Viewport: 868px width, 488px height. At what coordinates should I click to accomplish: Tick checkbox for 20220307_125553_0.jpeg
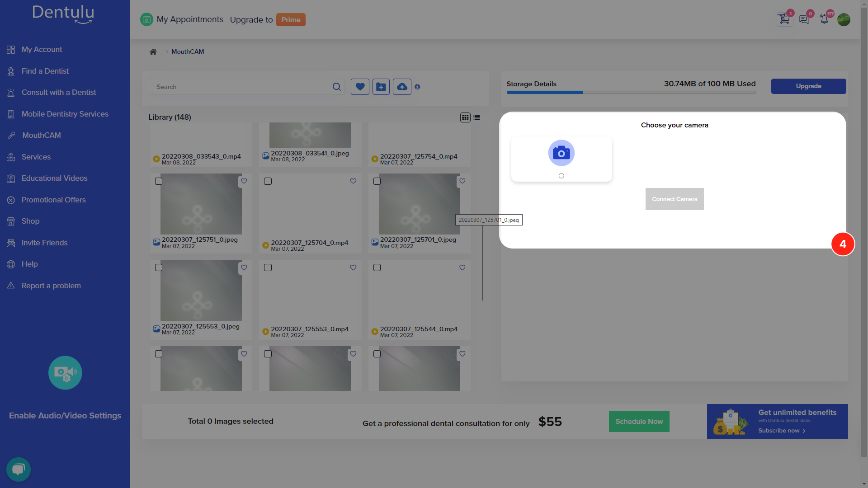pos(159,267)
